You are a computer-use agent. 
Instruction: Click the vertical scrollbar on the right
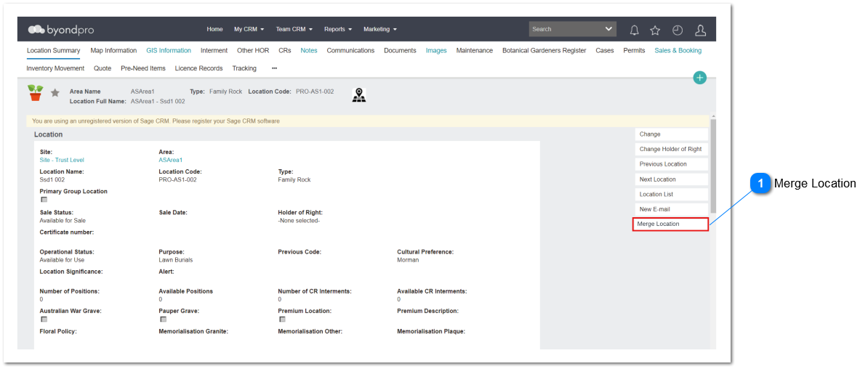(713, 166)
